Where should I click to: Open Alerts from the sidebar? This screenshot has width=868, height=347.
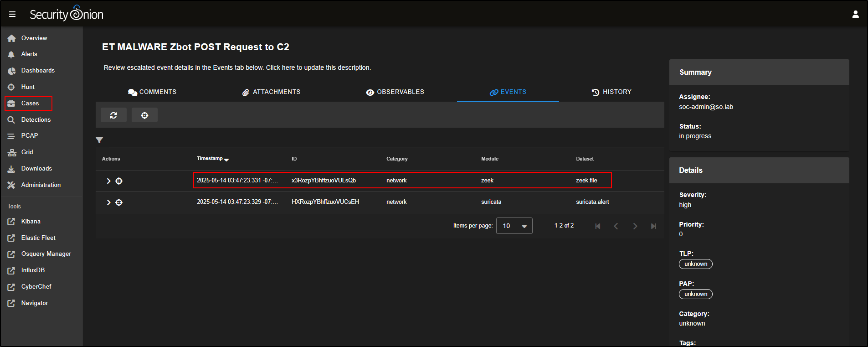point(29,54)
